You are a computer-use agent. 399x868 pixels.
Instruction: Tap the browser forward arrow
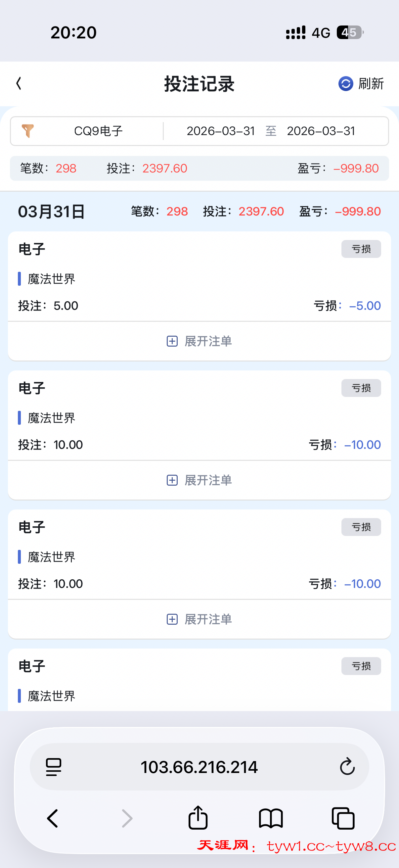click(127, 818)
